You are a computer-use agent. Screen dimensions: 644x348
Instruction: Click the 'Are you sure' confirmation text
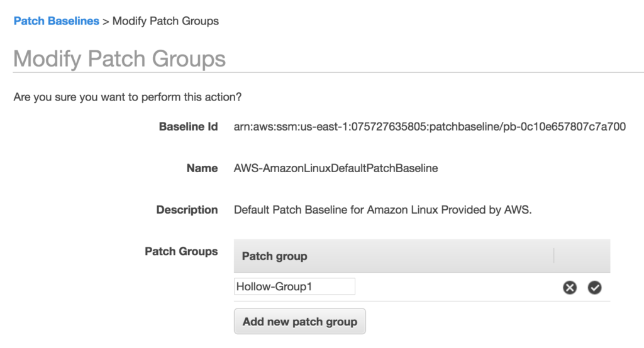(128, 97)
